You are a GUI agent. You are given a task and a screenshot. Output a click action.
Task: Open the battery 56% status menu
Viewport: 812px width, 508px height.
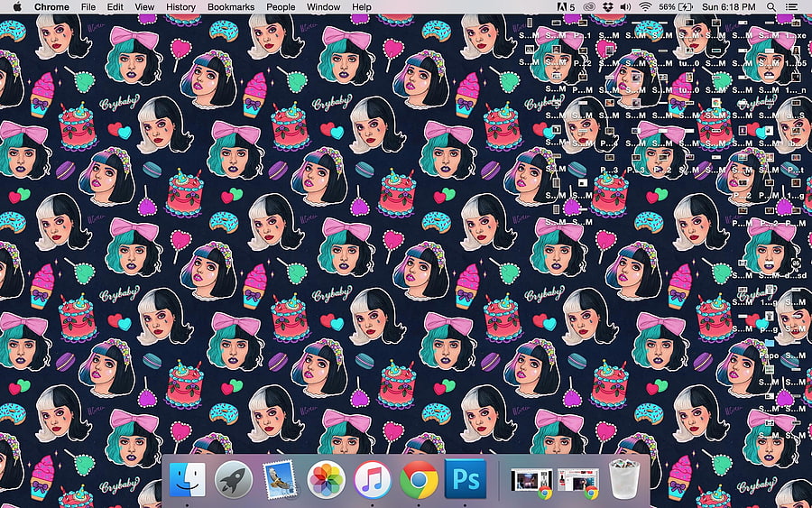(x=675, y=6)
